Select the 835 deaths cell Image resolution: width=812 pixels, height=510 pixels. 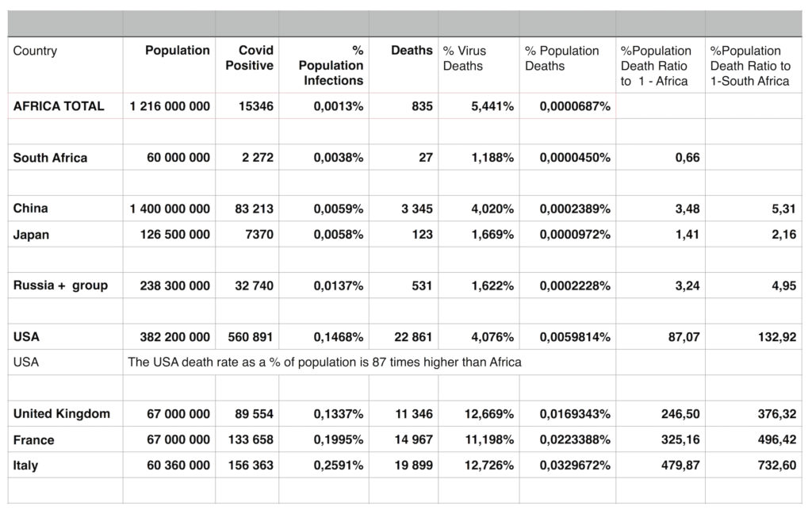click(404, 106)
